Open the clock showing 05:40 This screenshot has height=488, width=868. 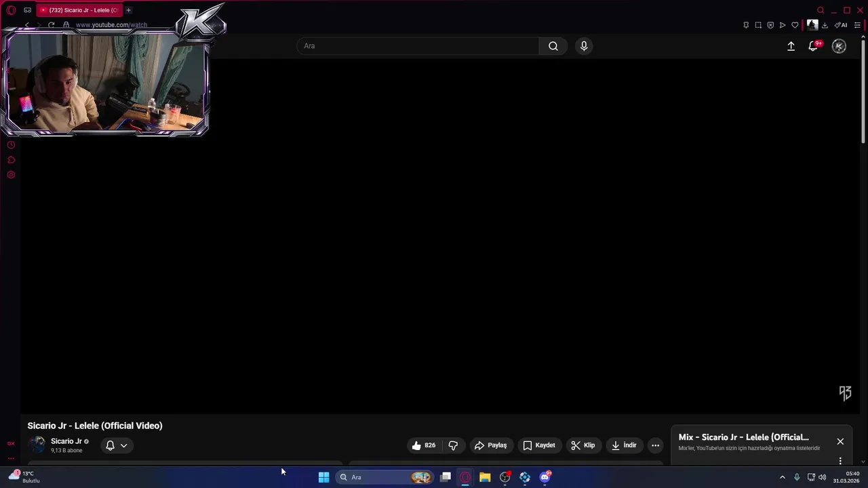[846, 477]
